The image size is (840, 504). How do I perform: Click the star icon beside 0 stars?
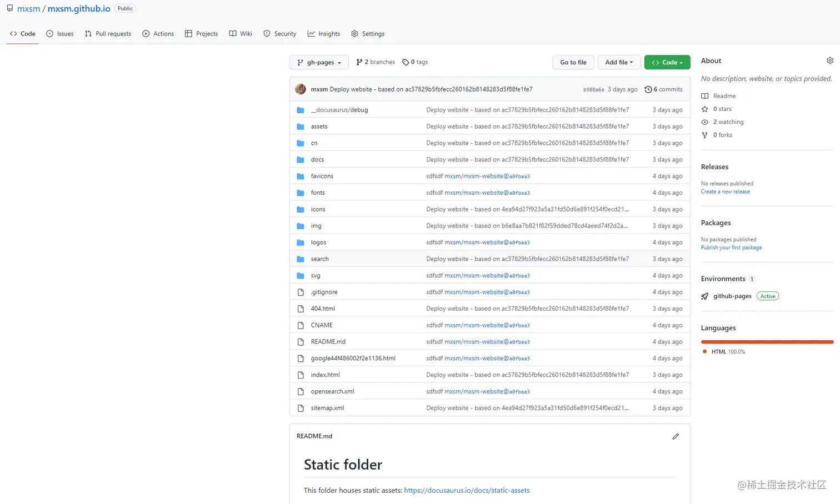click(x=704, y=109)
